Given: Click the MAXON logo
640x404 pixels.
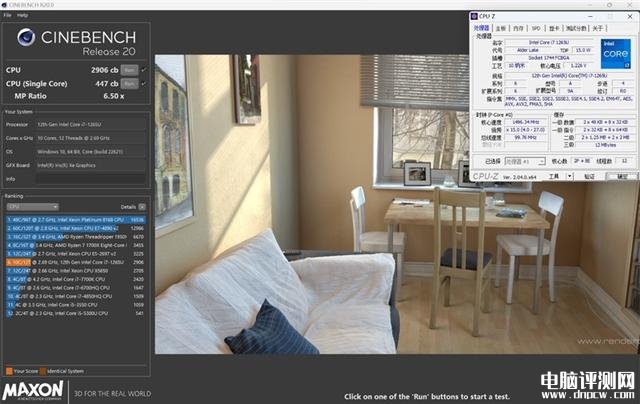Looking at the screenshot, I should point(33,391).
